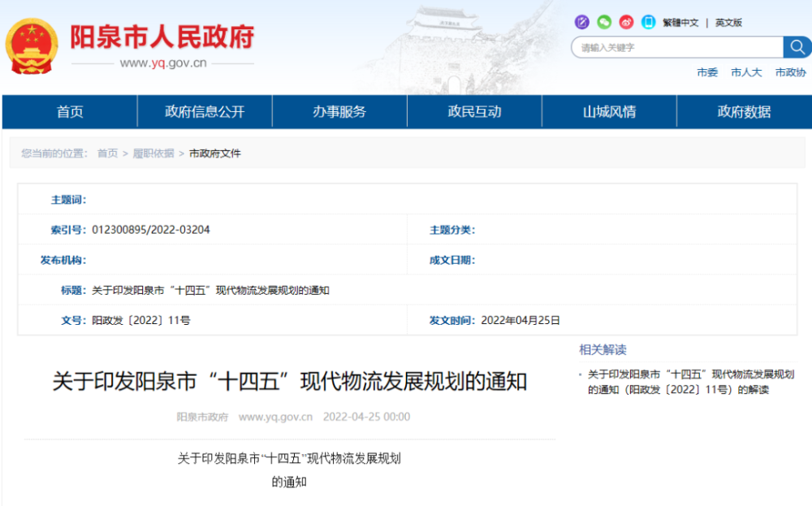Open the green WeChat icon
The width and height of the screenshot is (812, 506).
click(x=604, y=22)
